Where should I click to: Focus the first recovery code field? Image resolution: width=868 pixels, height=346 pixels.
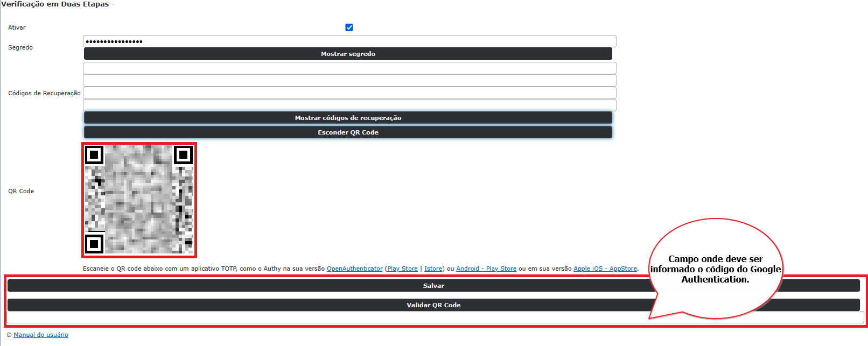pyautogui.click(x=349, y=68)
